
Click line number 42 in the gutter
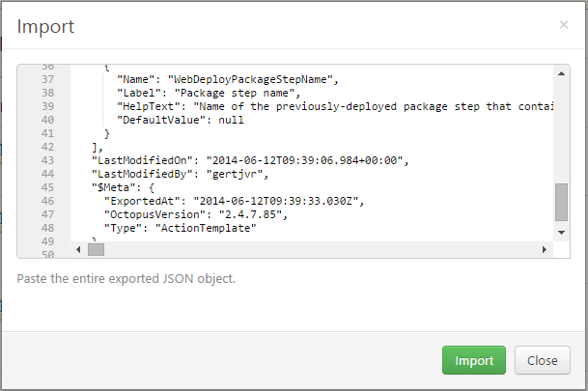47,147
